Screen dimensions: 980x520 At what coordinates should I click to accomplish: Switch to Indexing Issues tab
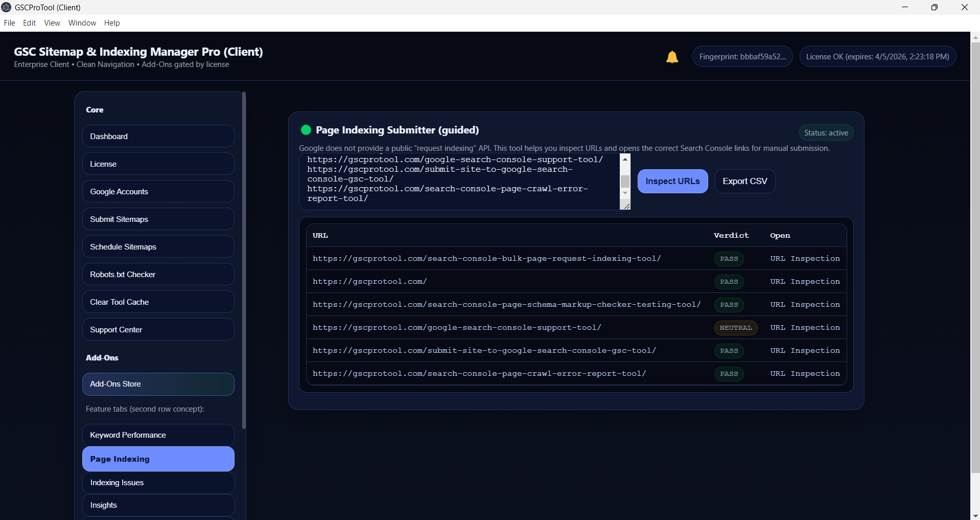(x=158, y=483)
